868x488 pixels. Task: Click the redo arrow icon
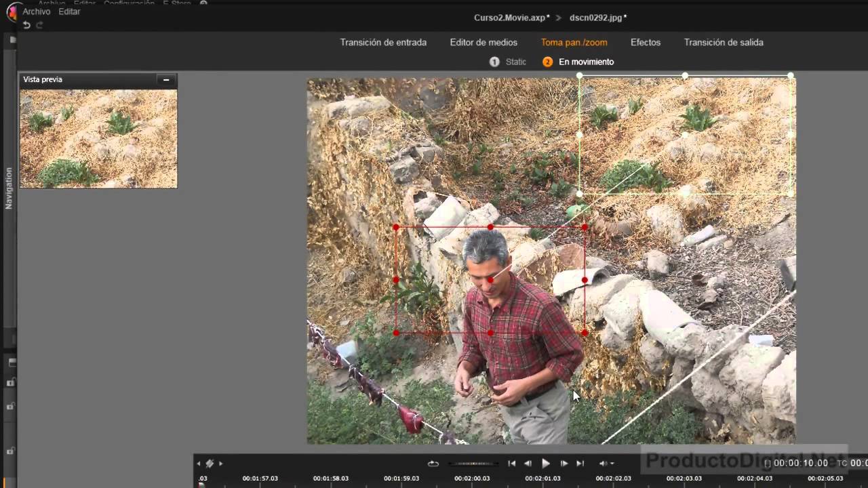point(39,25)
